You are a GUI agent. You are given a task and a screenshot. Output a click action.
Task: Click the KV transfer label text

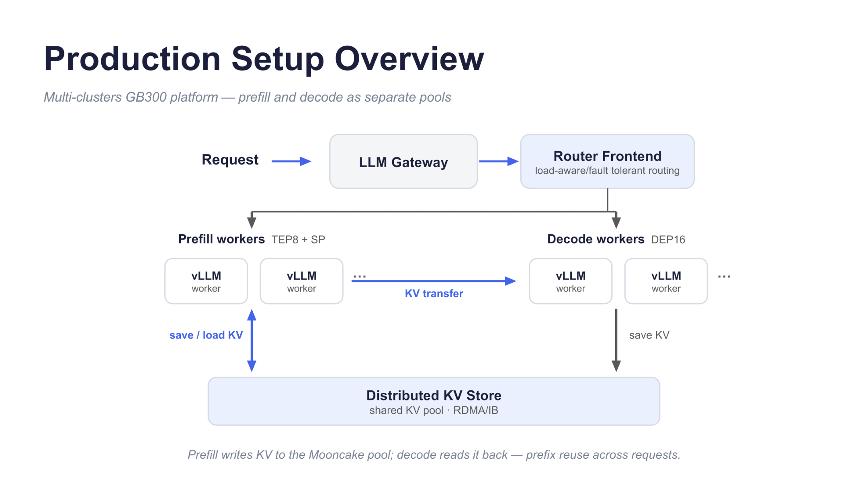pyautogui.click(x=434, y=294)
